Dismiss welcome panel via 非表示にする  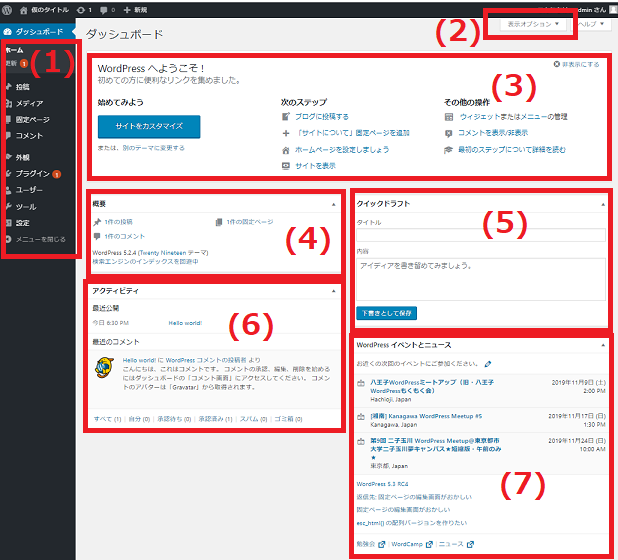point(578,63)
